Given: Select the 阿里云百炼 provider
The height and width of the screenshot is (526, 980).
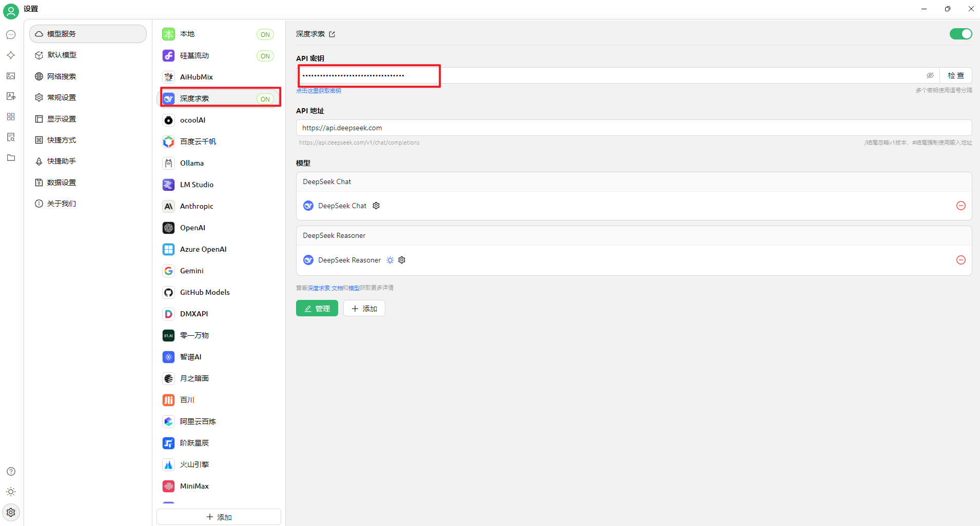Looking at the screenshot, I should click(219, 421).
